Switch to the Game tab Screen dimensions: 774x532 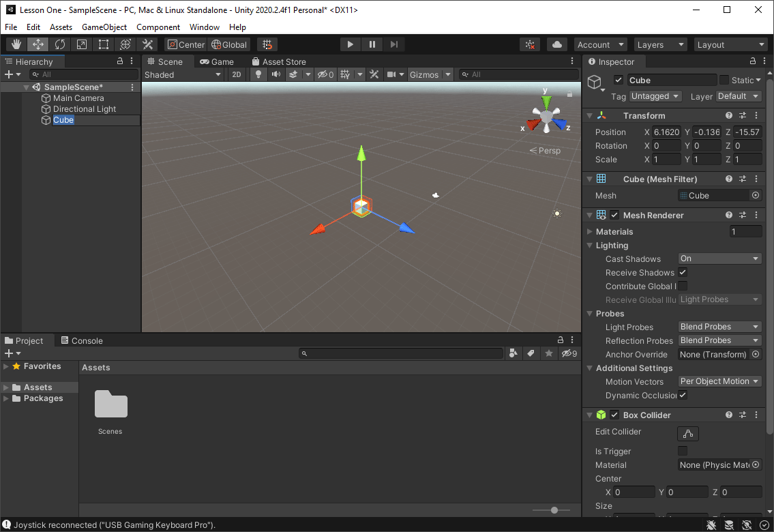click(218, 61)
